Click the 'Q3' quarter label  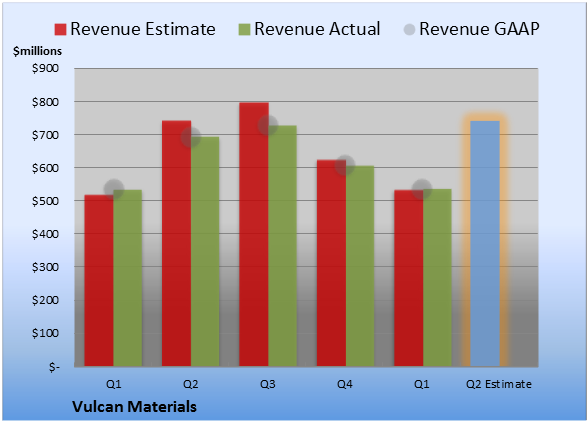[x=268, y=384]
